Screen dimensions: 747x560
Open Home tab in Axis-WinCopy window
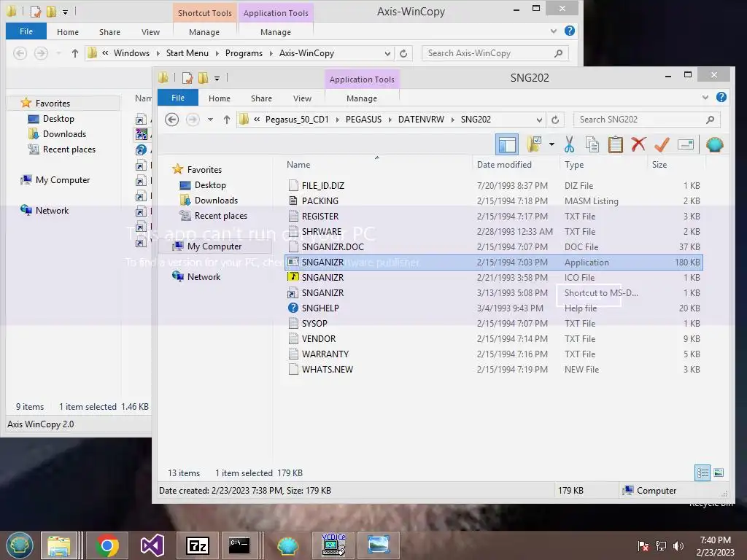click(x=68, y=32)
